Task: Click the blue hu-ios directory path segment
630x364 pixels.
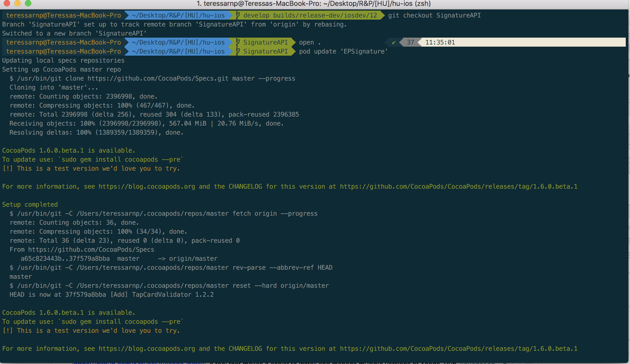Action: (x=178, y=15)
